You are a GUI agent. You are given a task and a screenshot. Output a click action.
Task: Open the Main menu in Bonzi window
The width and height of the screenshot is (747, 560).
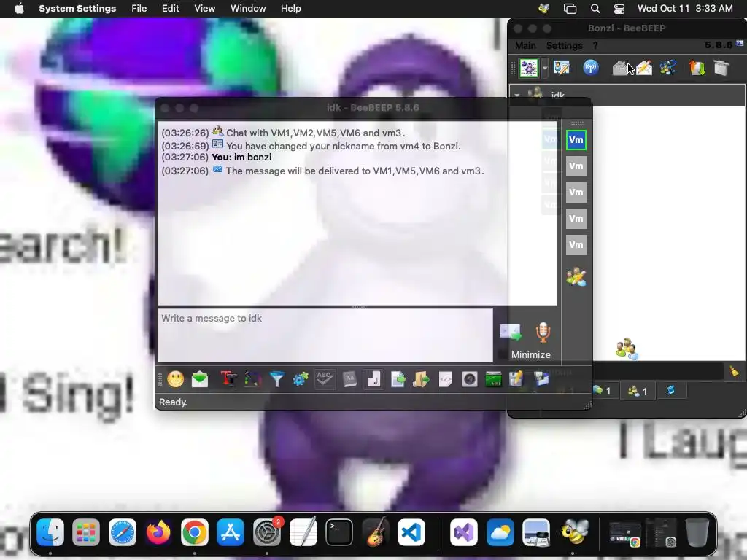tap(525, 45)
